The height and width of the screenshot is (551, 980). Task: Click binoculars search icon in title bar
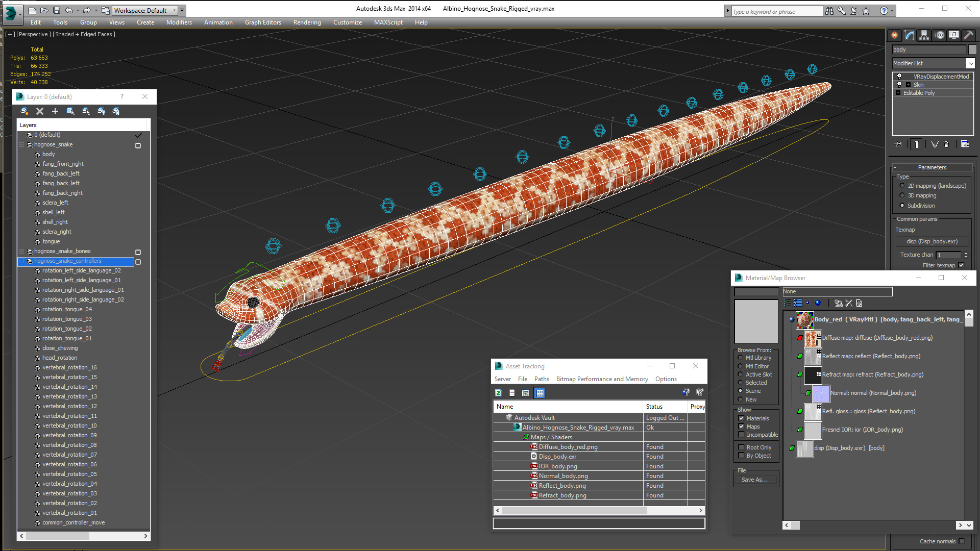pos(829,11)
